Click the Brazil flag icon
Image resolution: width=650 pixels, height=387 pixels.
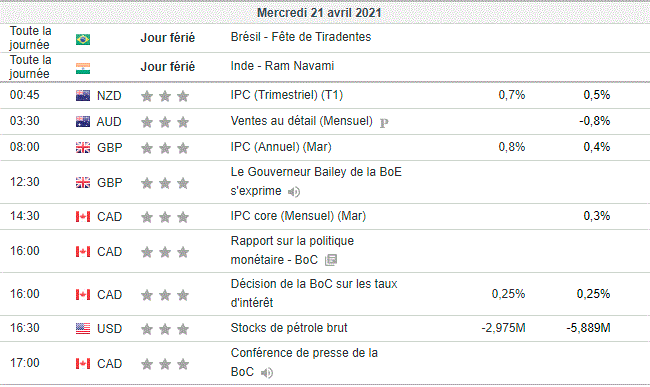(83, 39)
